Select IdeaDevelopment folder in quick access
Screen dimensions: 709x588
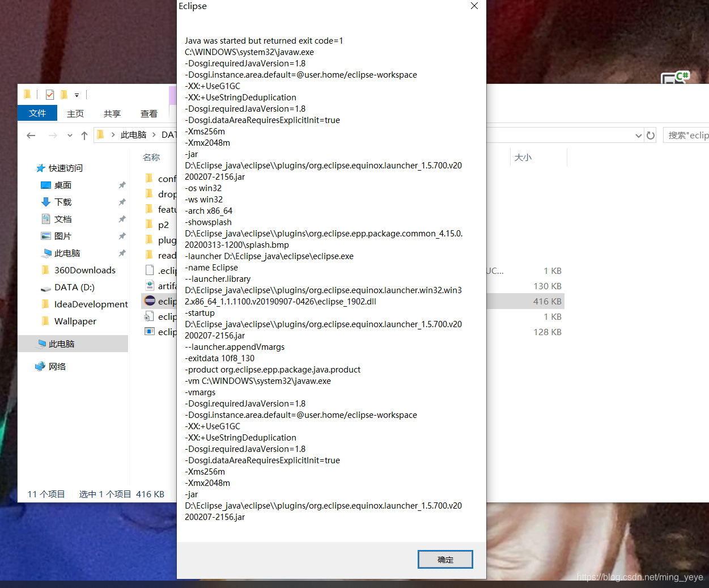91,304
